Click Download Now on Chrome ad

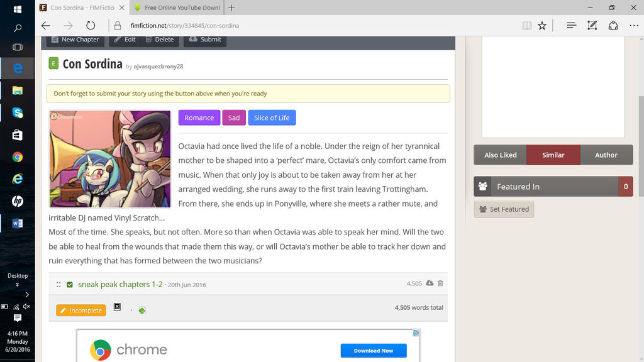374,351
